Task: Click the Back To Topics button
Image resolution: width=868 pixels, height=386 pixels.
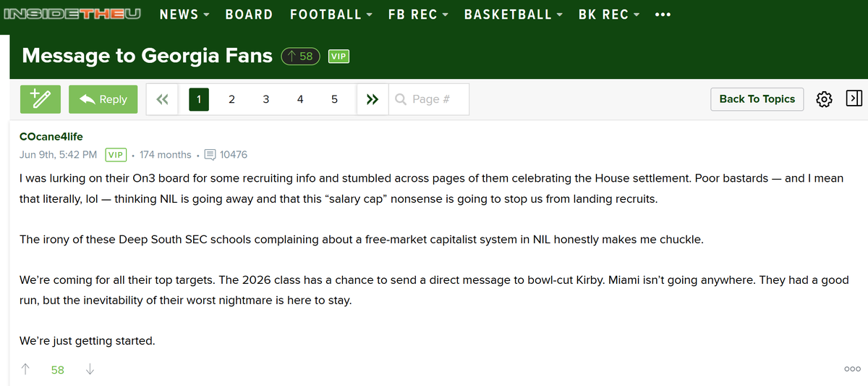Action: tap(757, 99)
